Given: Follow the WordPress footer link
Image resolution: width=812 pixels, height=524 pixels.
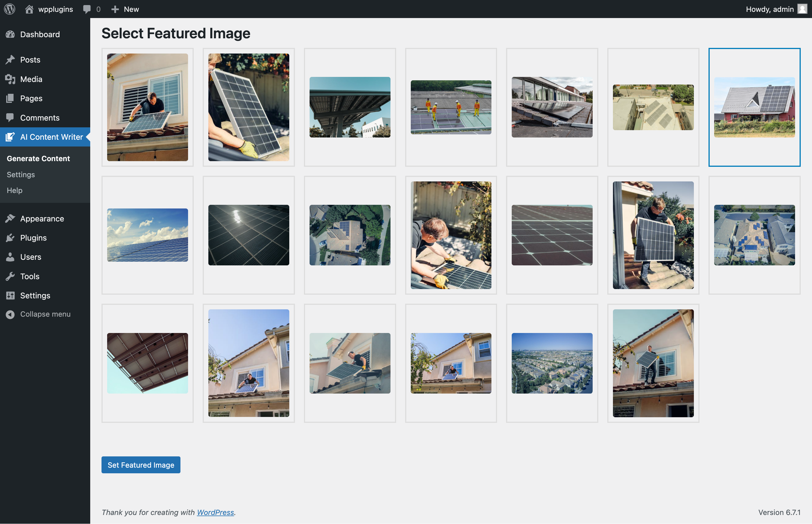Looking at the screenshot, I should pyautogui.click(x=215, y=512).
